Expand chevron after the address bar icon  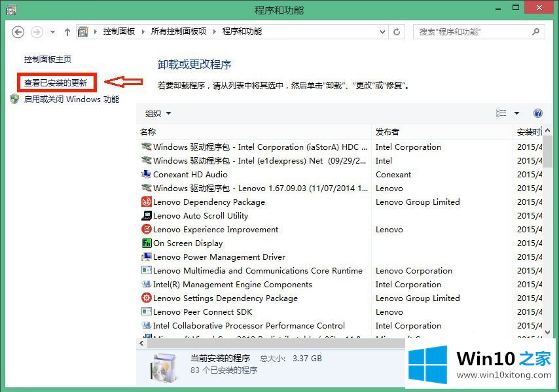pos(95,31)
